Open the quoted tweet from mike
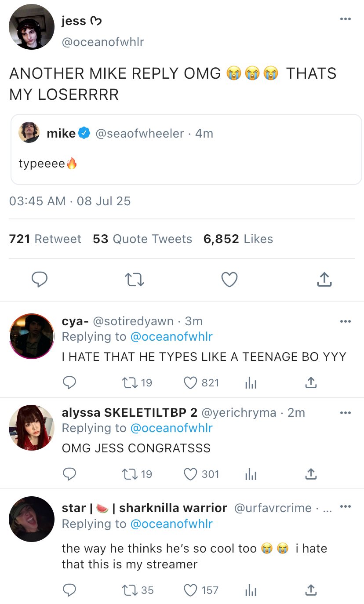Screen dimensions: 364x604 pyautogui.click(x=186, y=149)
